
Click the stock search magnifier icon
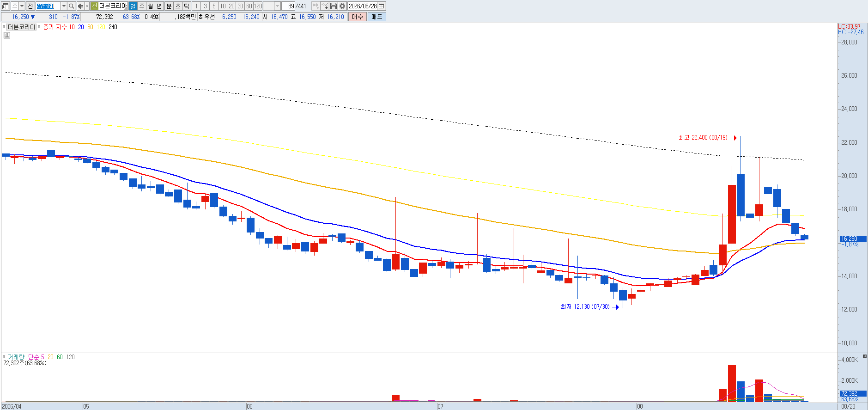tap(72, 6)
